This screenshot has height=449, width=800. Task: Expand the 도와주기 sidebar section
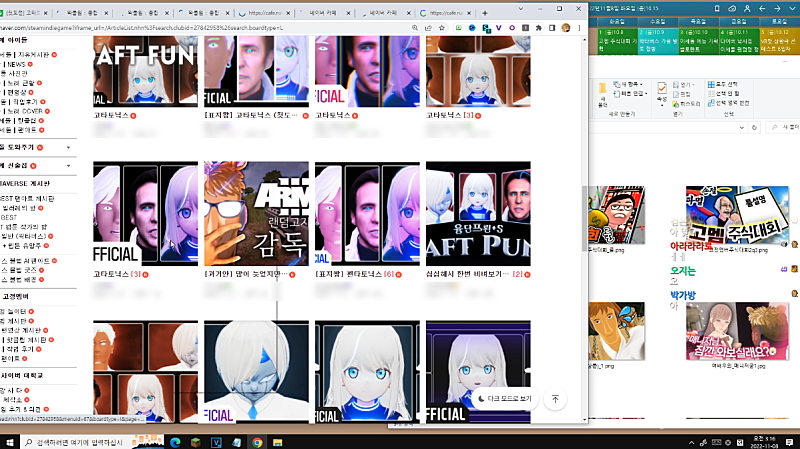pos(68,147)
